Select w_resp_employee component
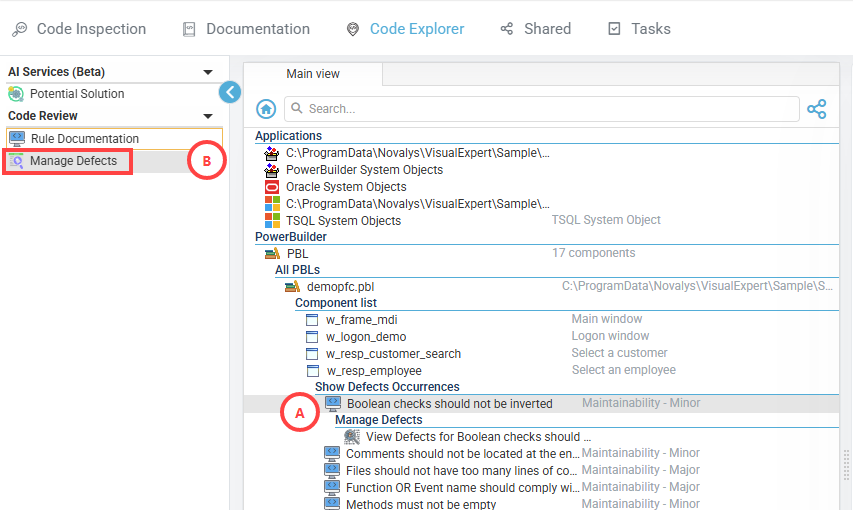Viewport: 853px width, 510px height. pos(374,371)
